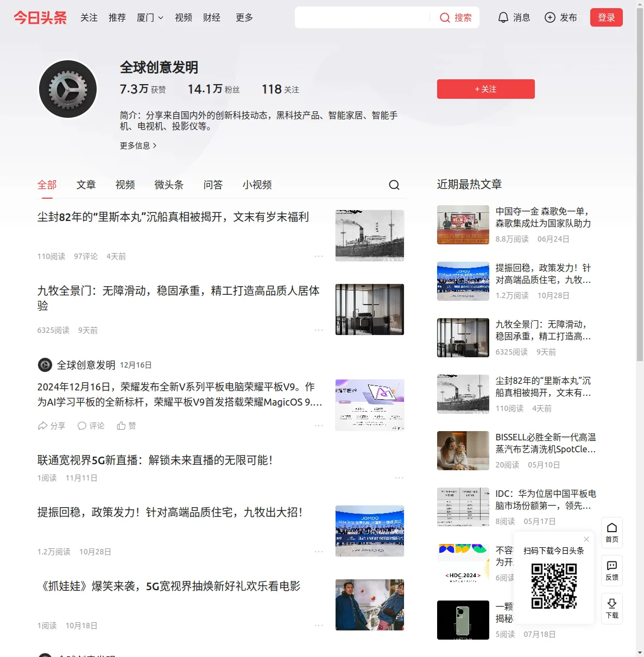This screenshot has height=657, width=644.
Task: Open hot article 中国夺一金 森歌免一单
Action: tap(543, 217)
